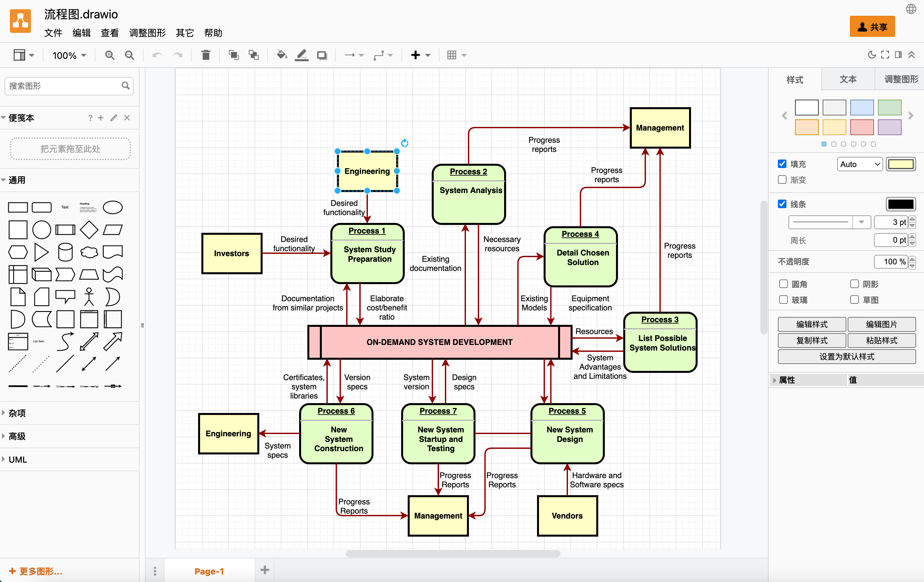
Task: Click the delete trash icon in toolbar
Action: [x=206, y=55]
